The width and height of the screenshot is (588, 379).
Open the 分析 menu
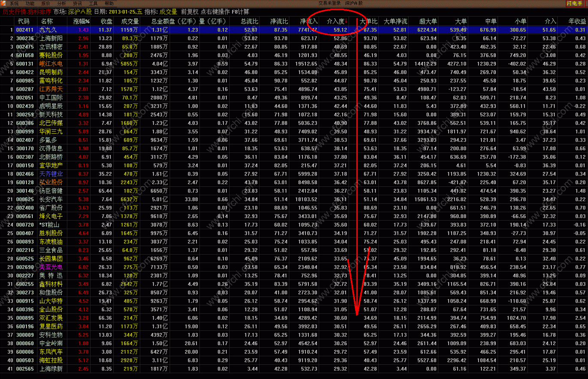click(61, 3)
